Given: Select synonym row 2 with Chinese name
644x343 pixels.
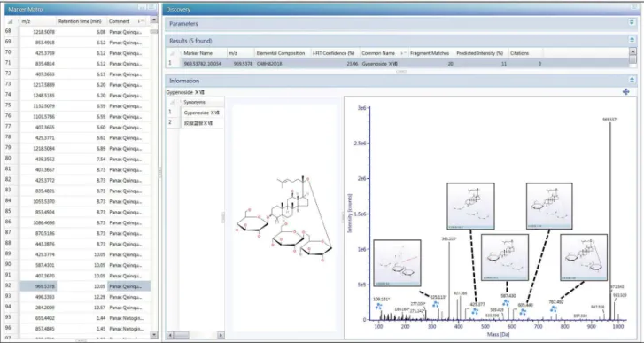Looking at the screenshot, I should pos(196,123).
